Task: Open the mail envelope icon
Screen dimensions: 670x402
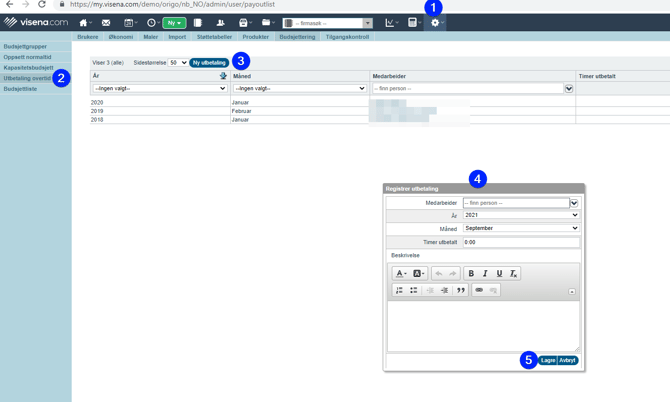Action: tap(106, 23)
